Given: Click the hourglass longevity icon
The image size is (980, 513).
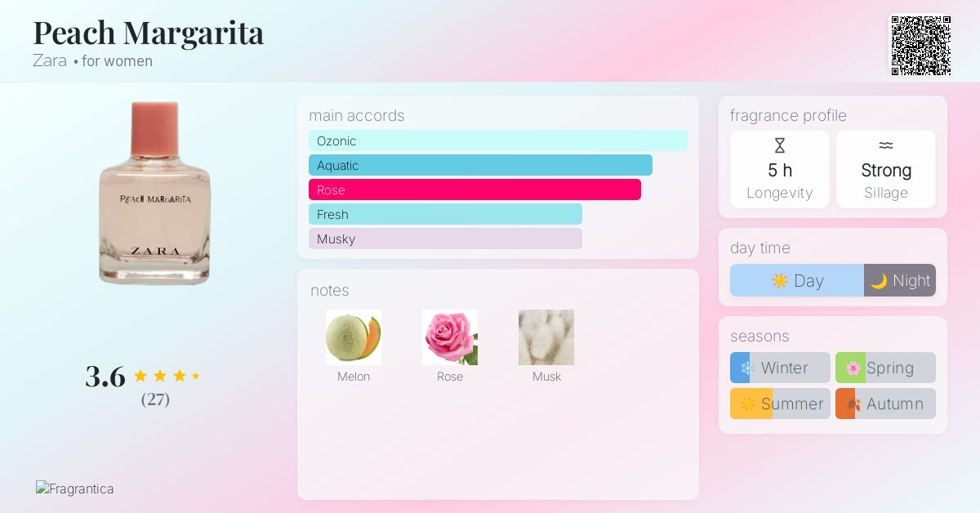Looking at the screenshot, I should 780,146.
